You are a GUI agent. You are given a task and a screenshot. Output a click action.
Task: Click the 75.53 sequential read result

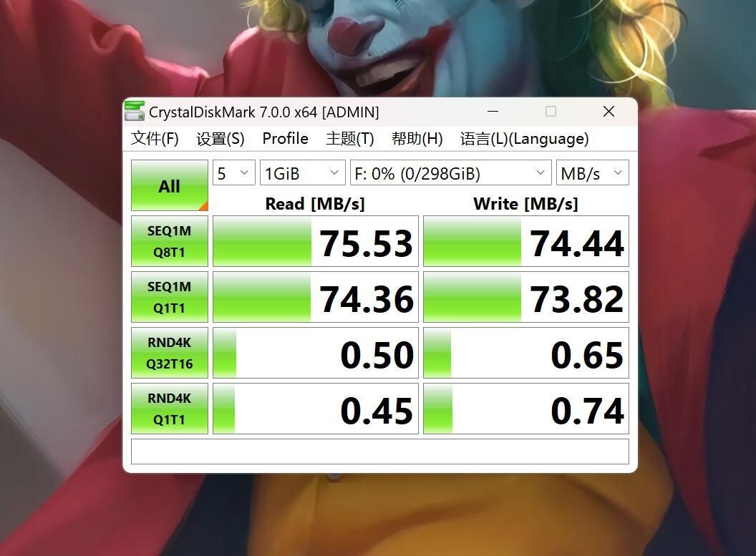click(x=316, y=241)
